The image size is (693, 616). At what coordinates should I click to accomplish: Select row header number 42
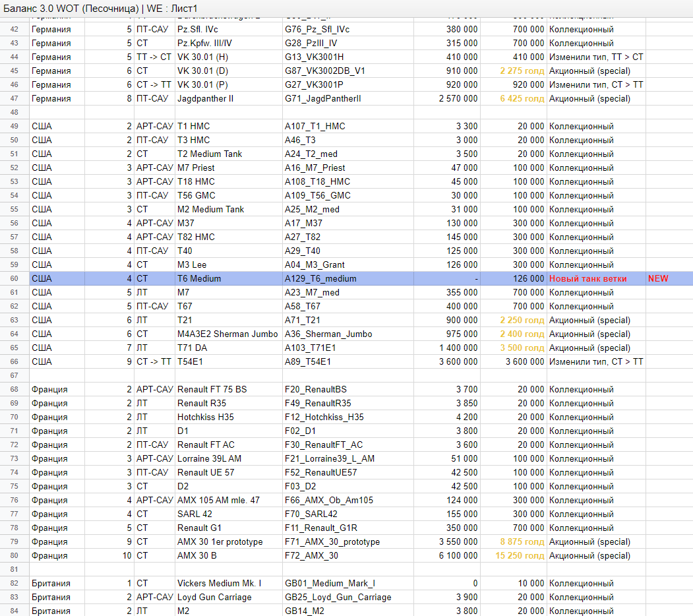(x=14, y=29)
